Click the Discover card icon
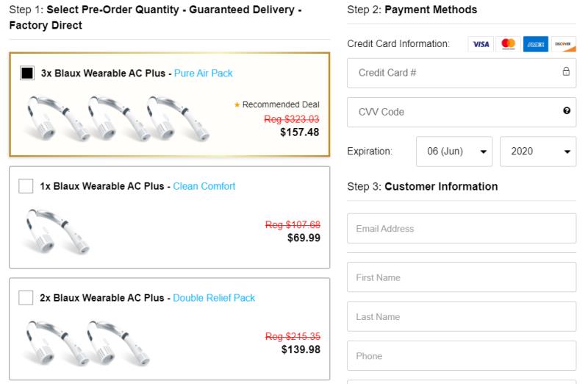Screen dimensions: 588x384 [563, 44]
